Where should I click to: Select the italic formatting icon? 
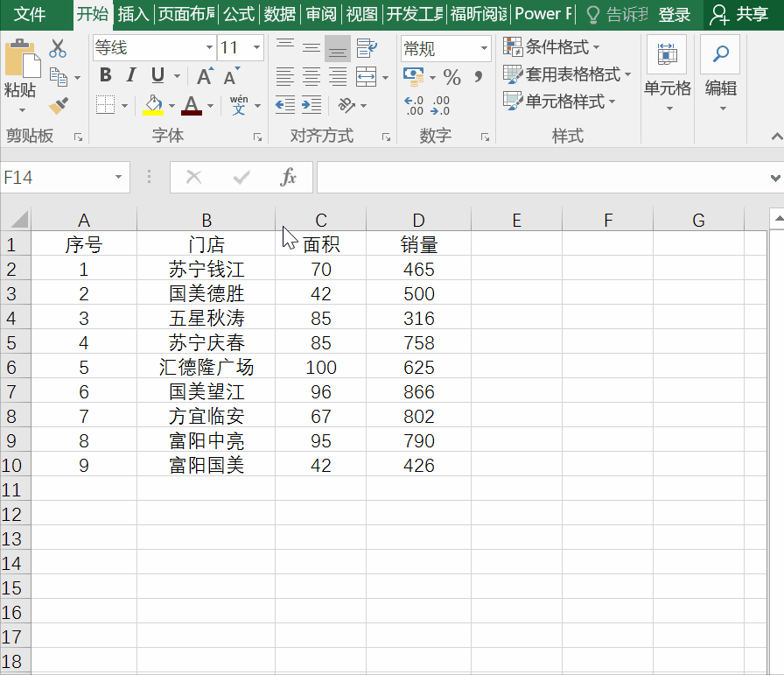129,76
